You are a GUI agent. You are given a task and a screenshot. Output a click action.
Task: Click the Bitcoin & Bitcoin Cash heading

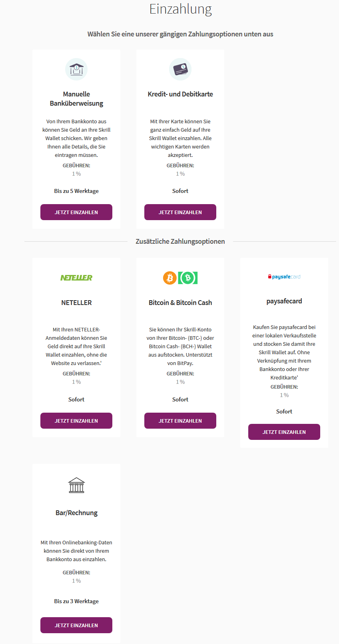[x=180, y=303]
